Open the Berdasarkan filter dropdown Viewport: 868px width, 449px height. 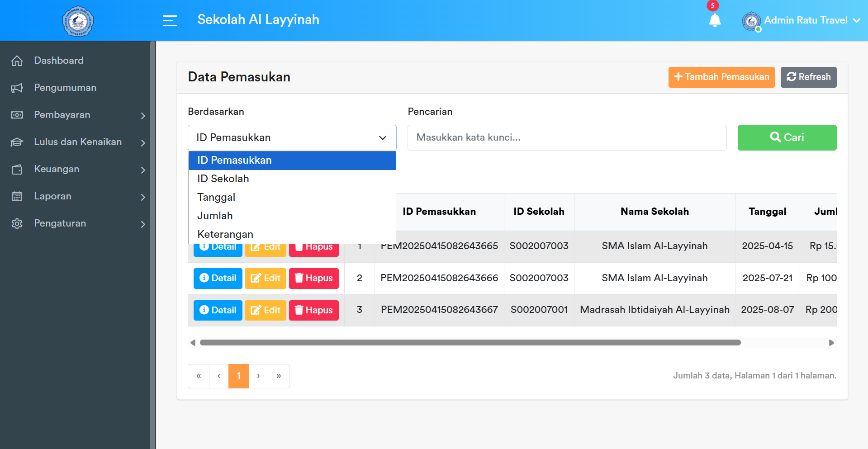[292, 137]
